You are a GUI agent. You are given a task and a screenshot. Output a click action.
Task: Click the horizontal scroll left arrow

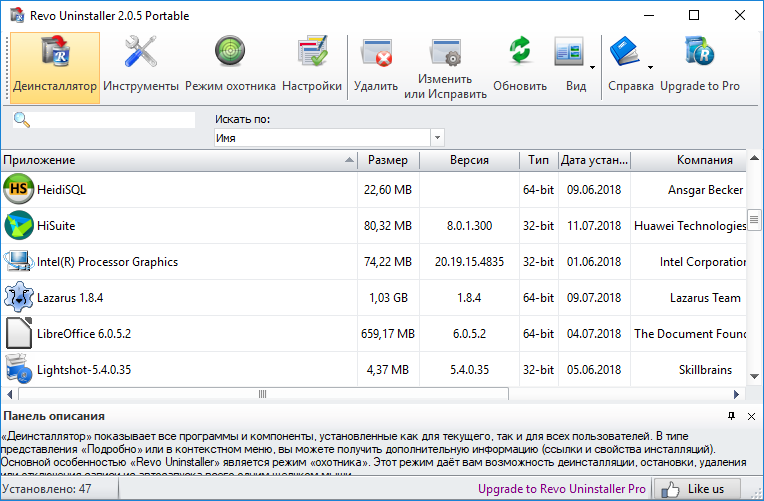(9, 394)
